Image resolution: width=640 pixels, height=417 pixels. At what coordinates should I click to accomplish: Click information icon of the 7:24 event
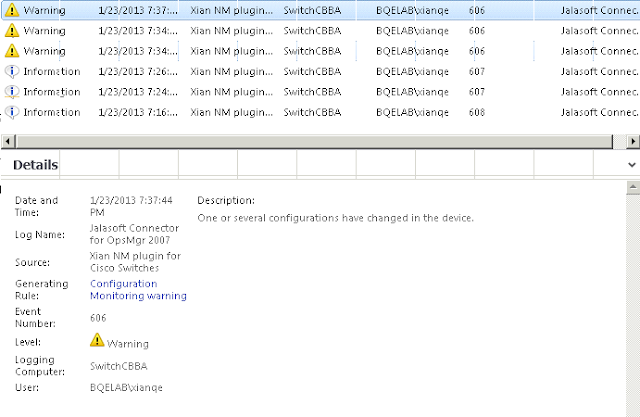click(x=12, y=92)
